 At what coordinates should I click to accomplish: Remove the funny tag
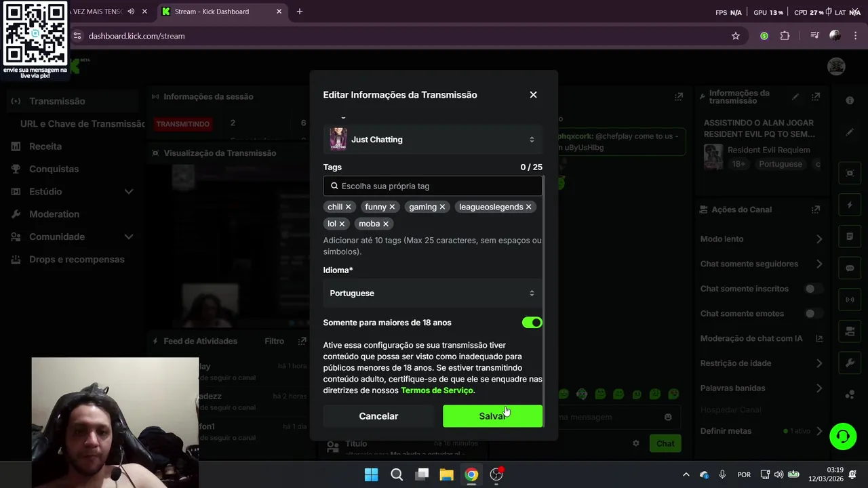[392, 207]
